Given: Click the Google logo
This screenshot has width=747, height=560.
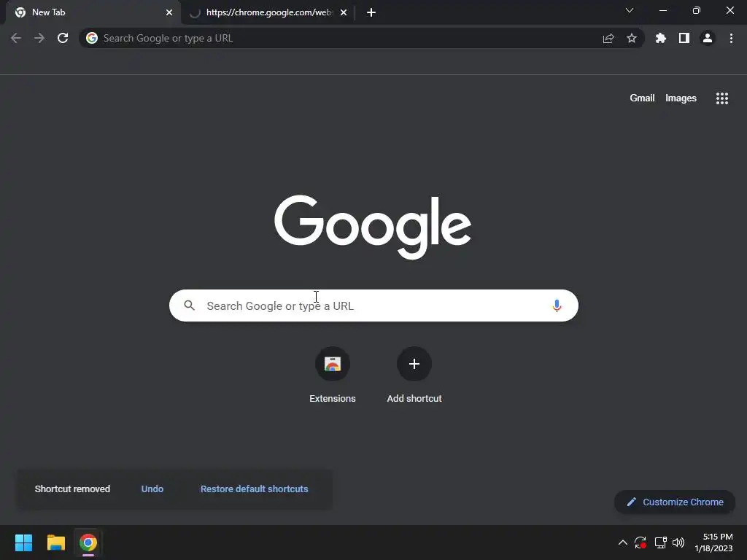Looking at the screenshot, I should 373,227.
